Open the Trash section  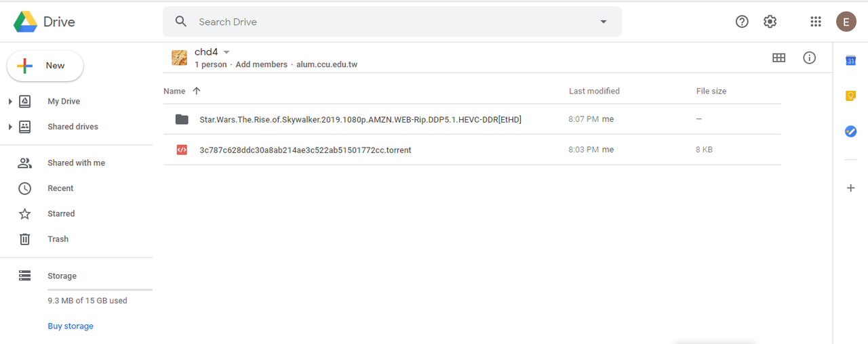58,239
